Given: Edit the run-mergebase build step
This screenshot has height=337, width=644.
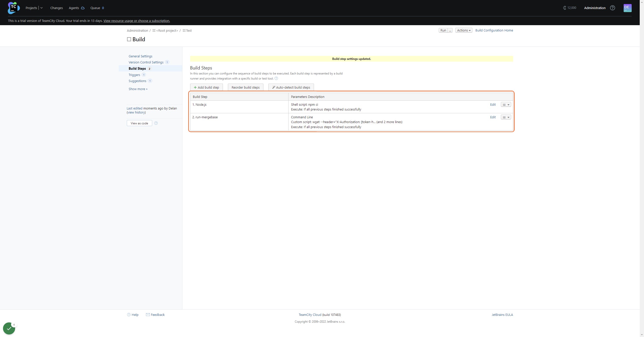Looking at the screenshot, I should pyautogui.click(x=493, y=117).
